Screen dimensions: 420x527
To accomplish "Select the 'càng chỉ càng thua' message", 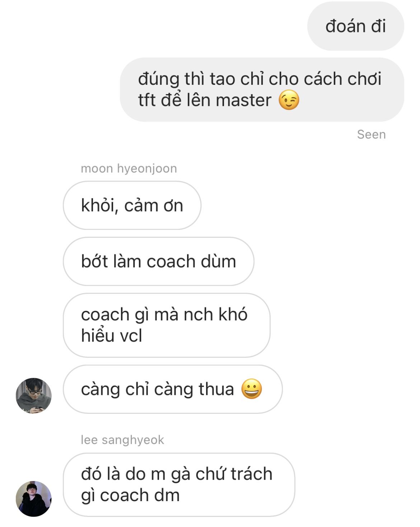I will click(x=173, y=389).
